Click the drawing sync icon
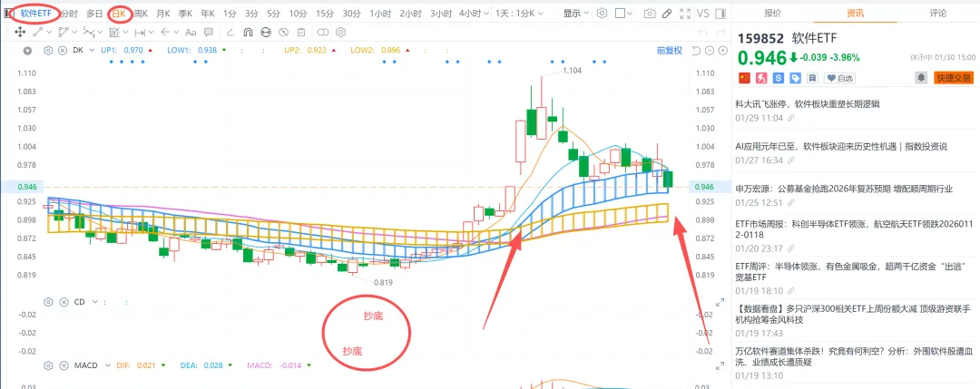This screenshot has height=389, width=980. click(266, 32)
